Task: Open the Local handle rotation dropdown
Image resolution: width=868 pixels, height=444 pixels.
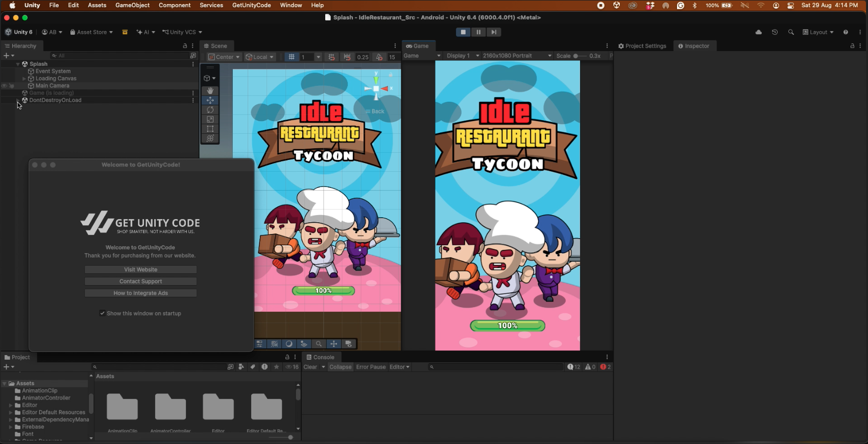Action: coord(260,57)
